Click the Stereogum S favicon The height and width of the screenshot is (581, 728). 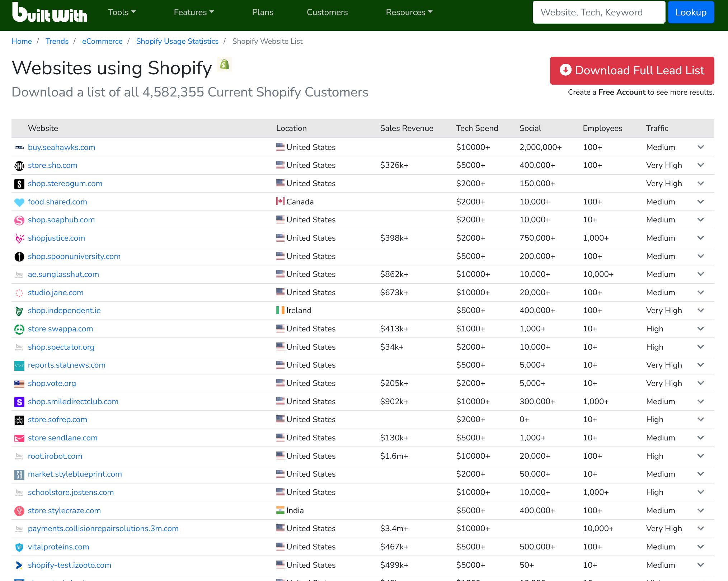[19, 184]
